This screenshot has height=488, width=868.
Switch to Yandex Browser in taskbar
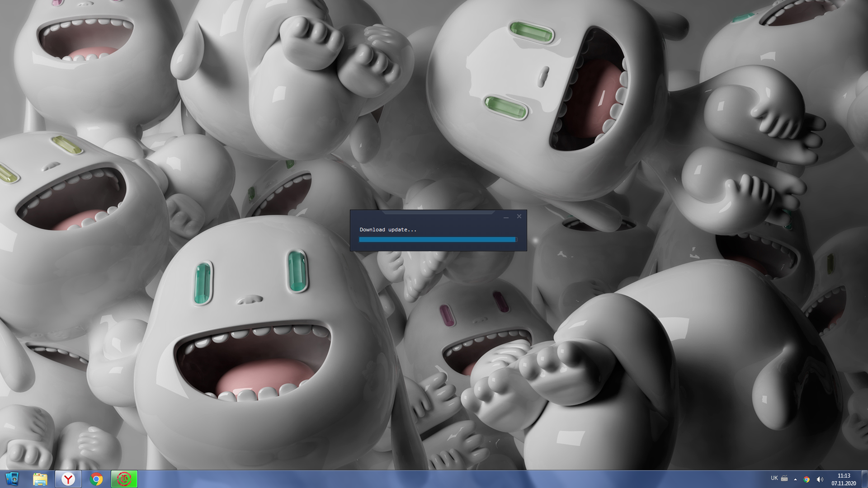tap(68, 479)
